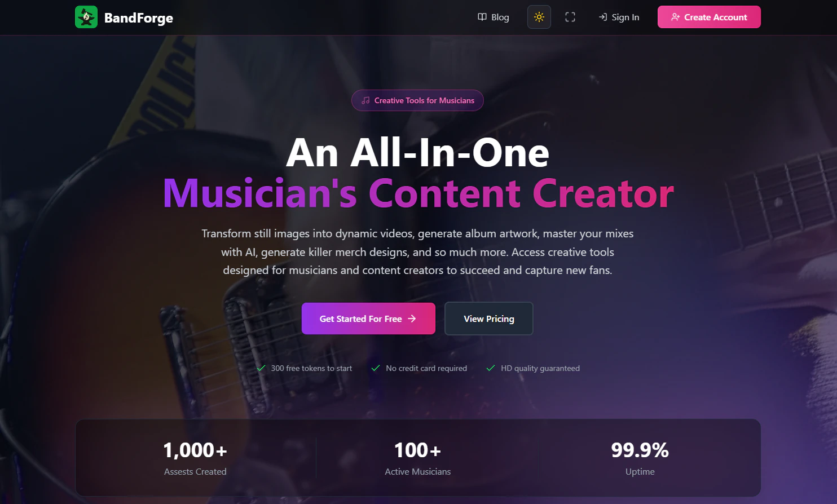Viewport: 837px width, 504px height.
Task: Open the Blog book icon
Action: [x=482, y=17]
